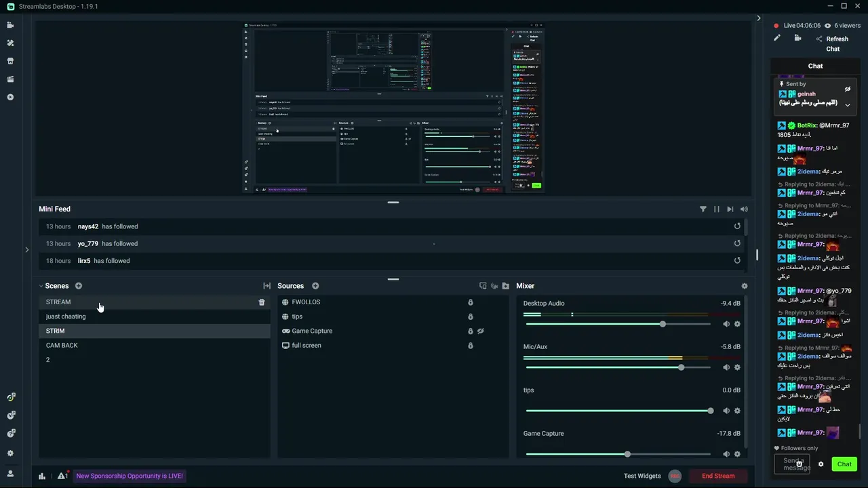868x488 pixels.
Task: Click End Stream button
Action: click(718, 476)
